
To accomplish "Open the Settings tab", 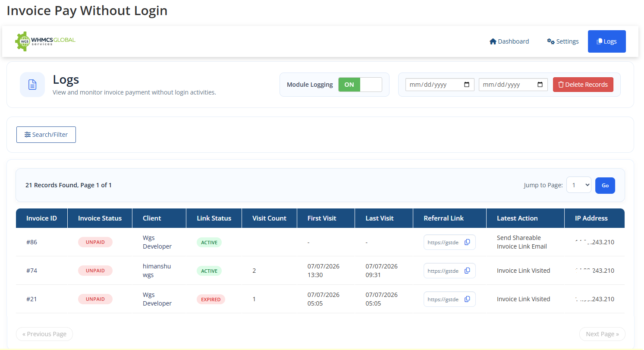I will click(x=563, y=41).
